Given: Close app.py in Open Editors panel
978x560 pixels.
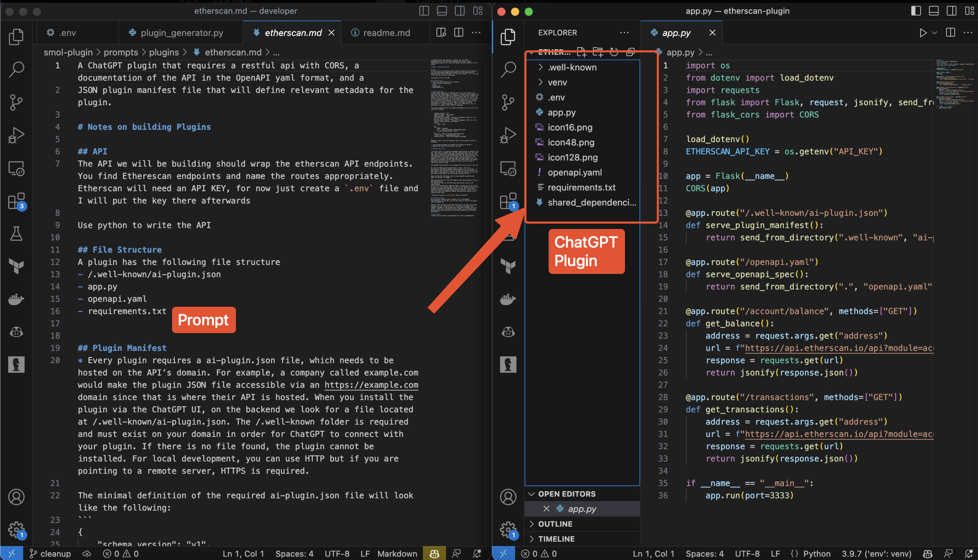Looking at the screenshot, I should (547, 508).
